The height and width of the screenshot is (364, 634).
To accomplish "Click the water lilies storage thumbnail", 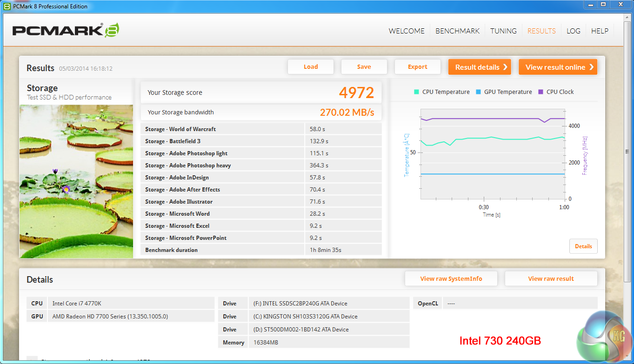I will coord(76,181).
